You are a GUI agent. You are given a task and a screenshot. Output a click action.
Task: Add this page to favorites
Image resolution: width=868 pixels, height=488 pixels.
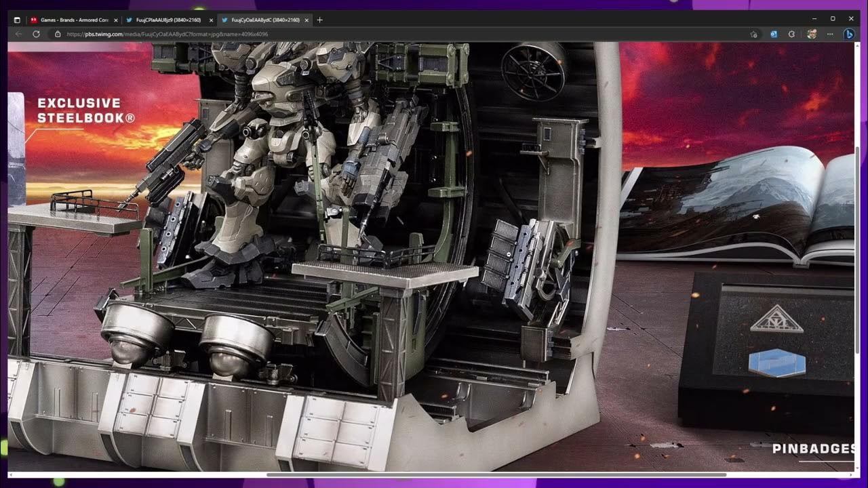(x=754, y=34)
